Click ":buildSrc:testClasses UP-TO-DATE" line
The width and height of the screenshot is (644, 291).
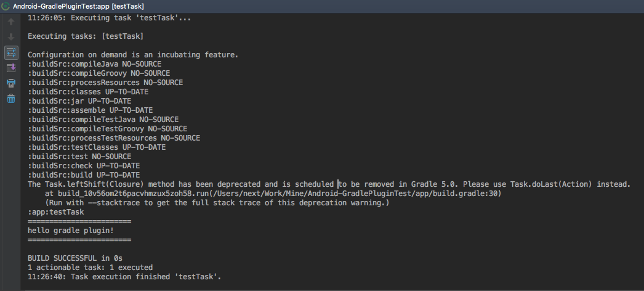[x=97, y=147]
